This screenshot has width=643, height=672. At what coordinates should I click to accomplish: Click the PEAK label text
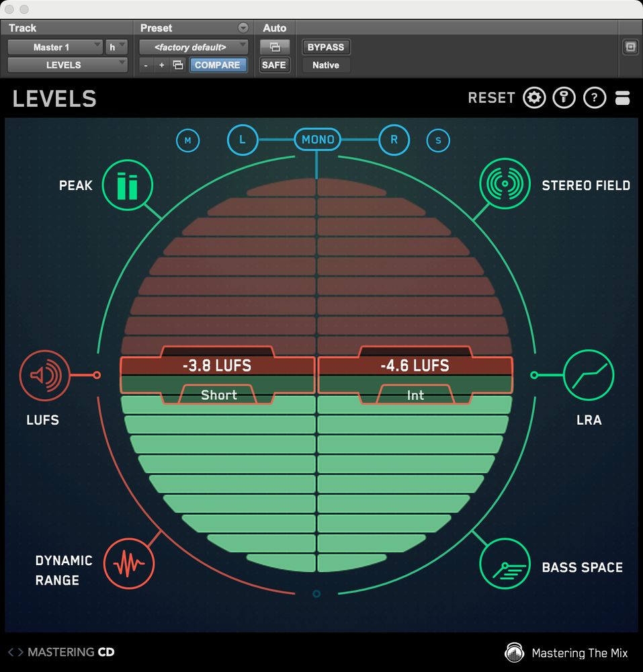pos(76,185)
